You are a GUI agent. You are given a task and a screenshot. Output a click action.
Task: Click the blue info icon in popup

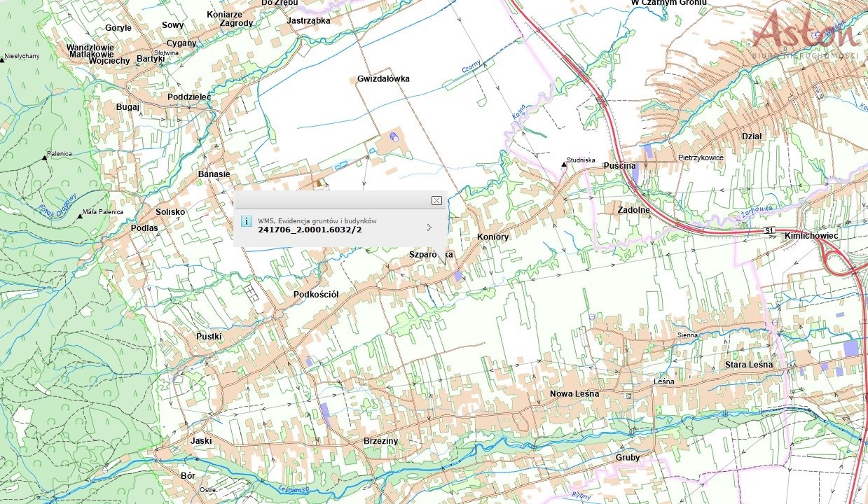pyautogui.click(x=246, y=221)
